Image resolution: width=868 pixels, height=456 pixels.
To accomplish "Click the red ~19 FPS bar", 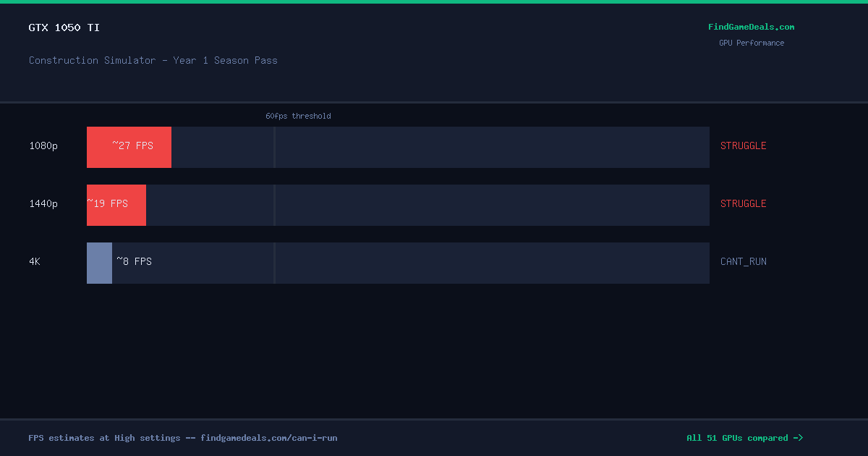I will 116,205.
